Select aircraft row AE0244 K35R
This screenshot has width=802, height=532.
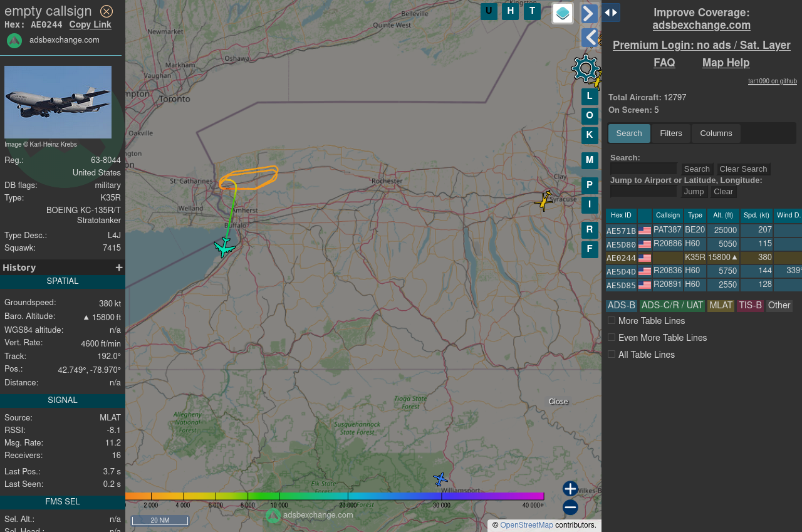pos(704,258)
